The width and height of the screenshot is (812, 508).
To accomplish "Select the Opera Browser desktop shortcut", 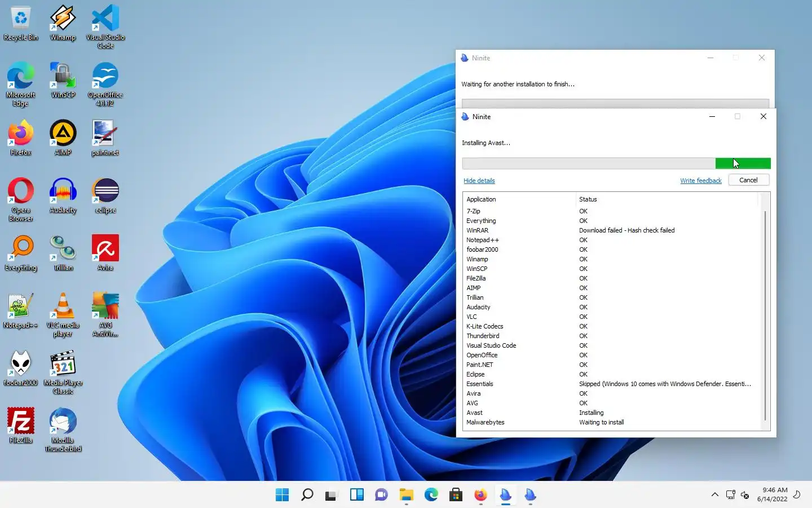I will [x=21, y=200].
